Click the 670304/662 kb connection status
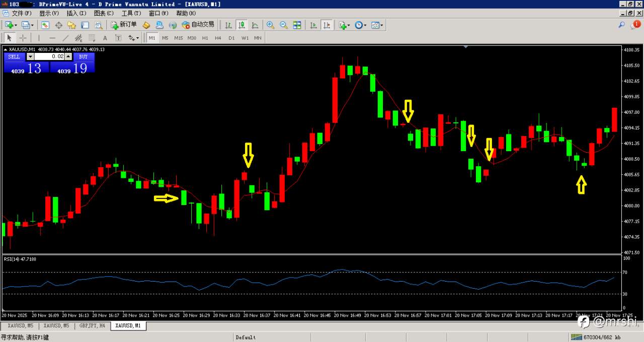This screenshot has height=342, width=644. click(596, 337)
